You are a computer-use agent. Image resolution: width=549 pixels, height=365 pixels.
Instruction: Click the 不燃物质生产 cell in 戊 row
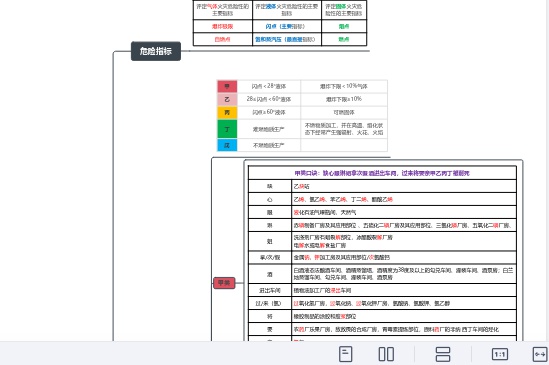pos(269,145)
